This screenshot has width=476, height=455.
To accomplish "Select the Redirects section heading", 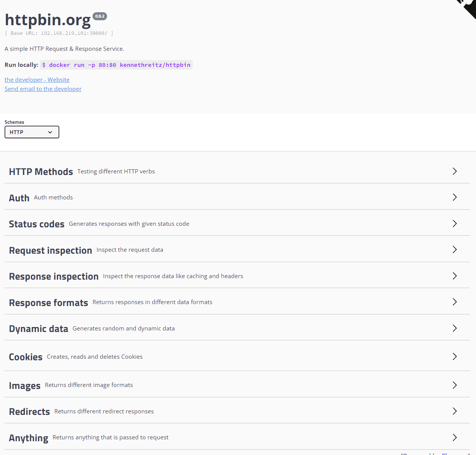I will click(x=29, y=411).
